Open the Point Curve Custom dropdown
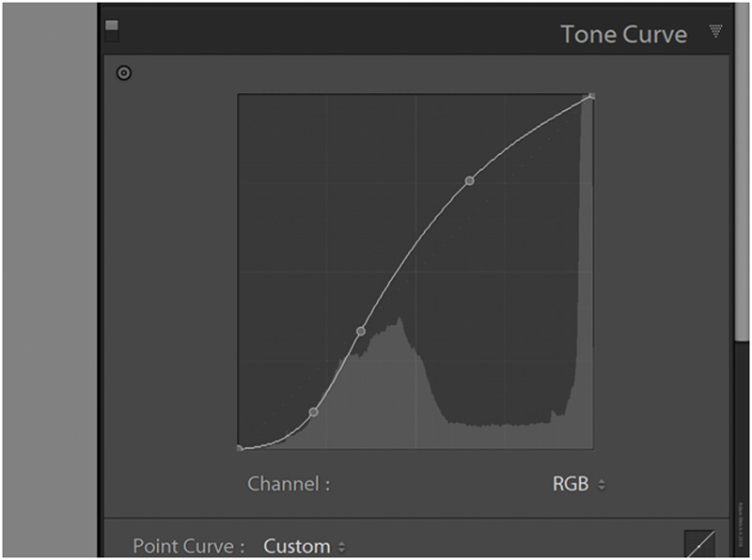 click(304, 546)
